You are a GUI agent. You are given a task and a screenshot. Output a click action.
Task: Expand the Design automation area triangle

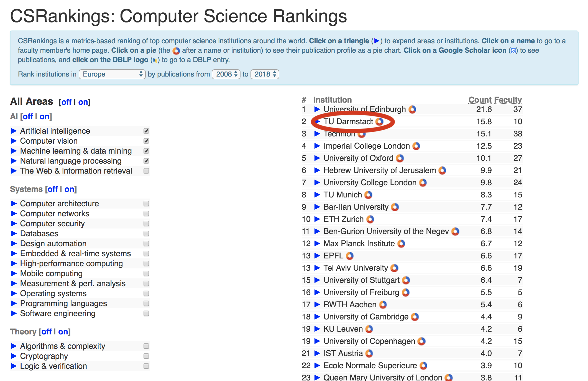coord(14,243)
